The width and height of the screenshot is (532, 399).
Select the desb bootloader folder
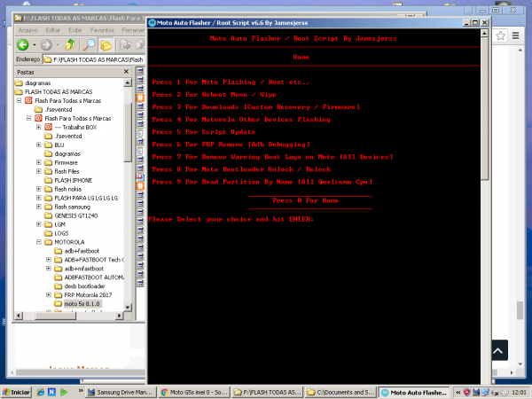pos(84,286)
